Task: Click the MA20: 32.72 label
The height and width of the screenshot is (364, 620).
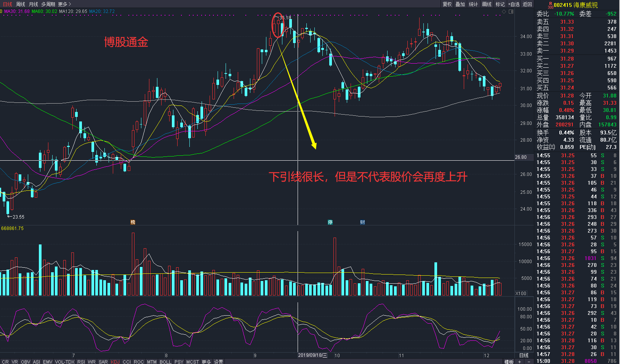Action: click(x=102, y=11)
